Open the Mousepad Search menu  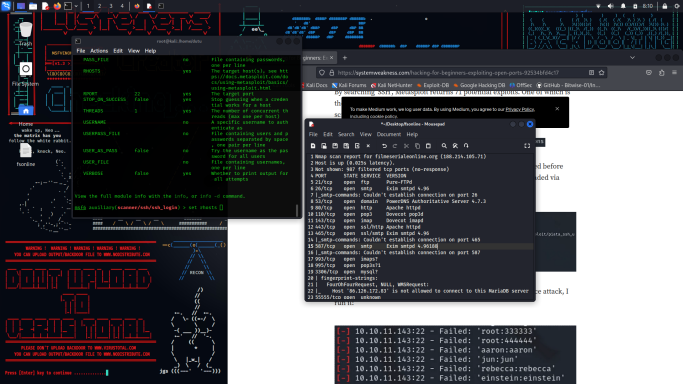[346, 135]
